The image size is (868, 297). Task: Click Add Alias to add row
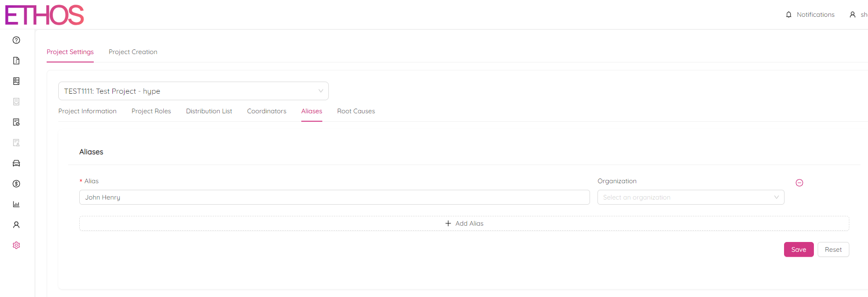tap(464, 223)
